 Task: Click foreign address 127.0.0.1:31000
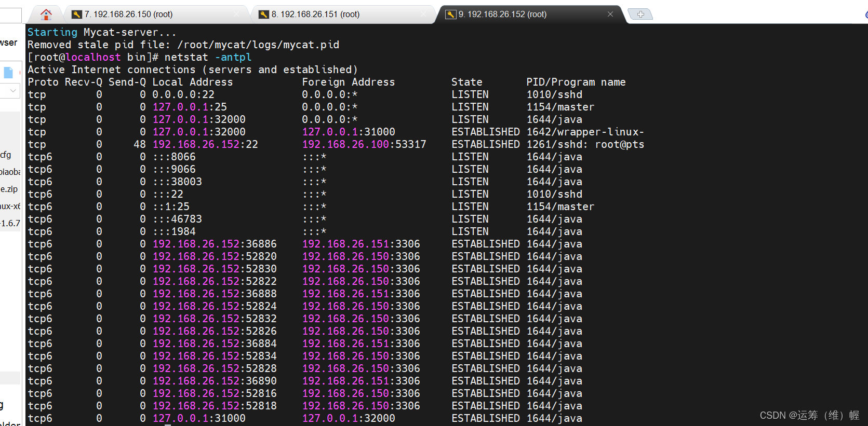(349, 132)
